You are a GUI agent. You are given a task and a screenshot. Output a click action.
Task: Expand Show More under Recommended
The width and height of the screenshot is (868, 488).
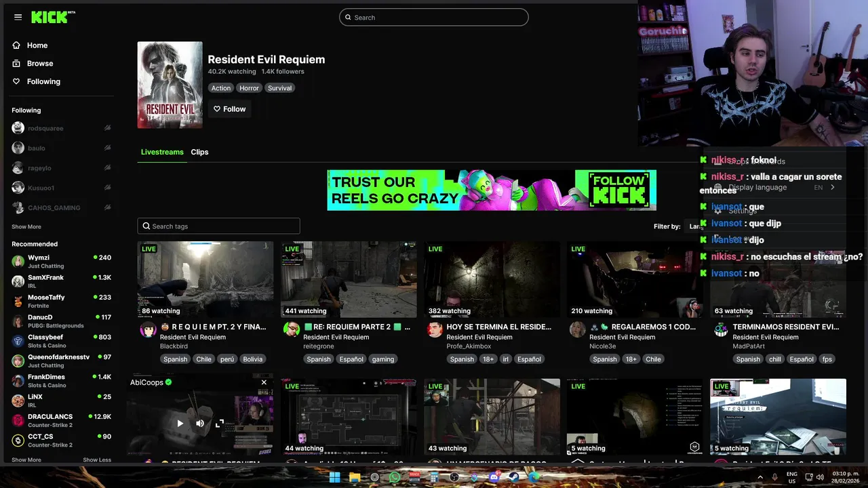pos(26,460)
